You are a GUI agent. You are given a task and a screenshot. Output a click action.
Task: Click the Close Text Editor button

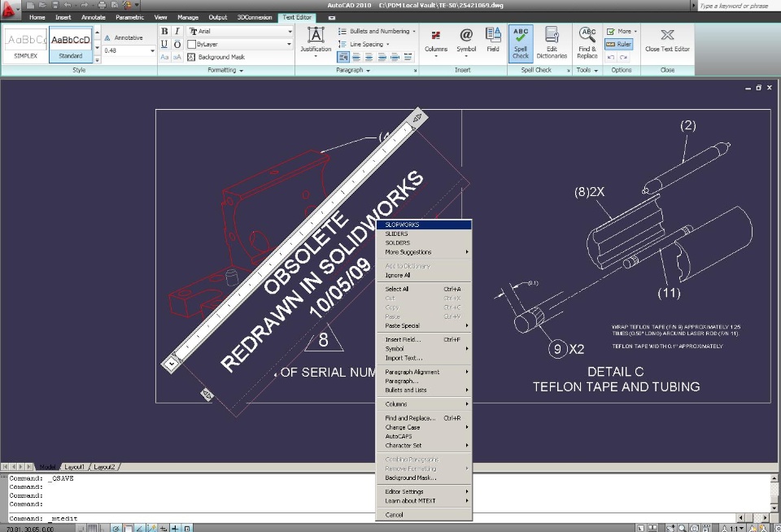pos(667,40)
